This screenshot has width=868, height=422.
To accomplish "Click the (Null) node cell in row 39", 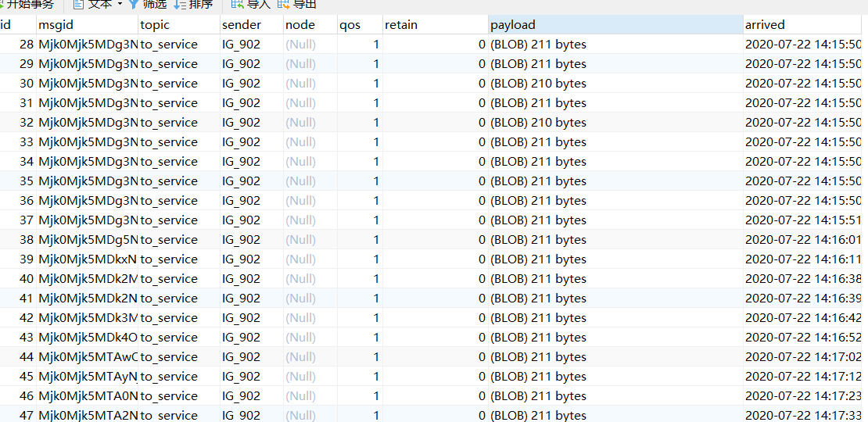I will point(300,259).
